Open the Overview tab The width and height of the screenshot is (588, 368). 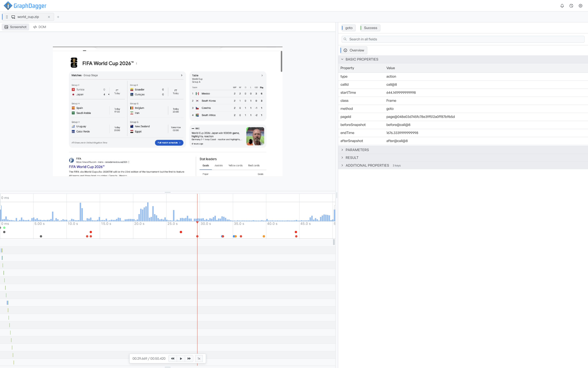pyautogui.click(x=354, y=50)
